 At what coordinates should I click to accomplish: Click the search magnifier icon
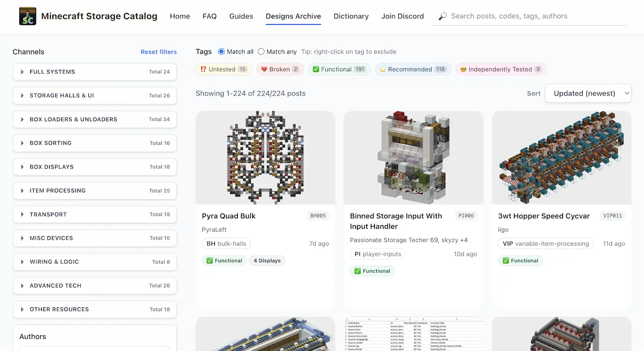(x=443, y=16)
